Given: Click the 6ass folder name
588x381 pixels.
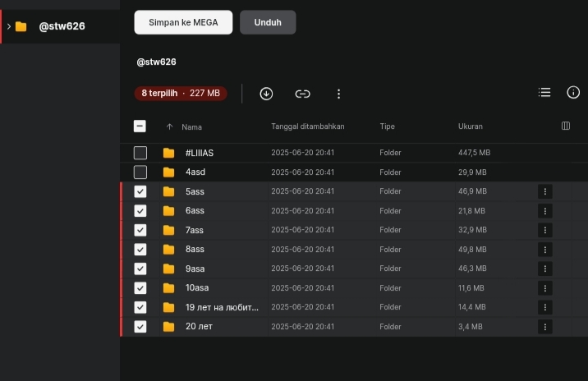Looking at the screenshot, I should point(195,211).
